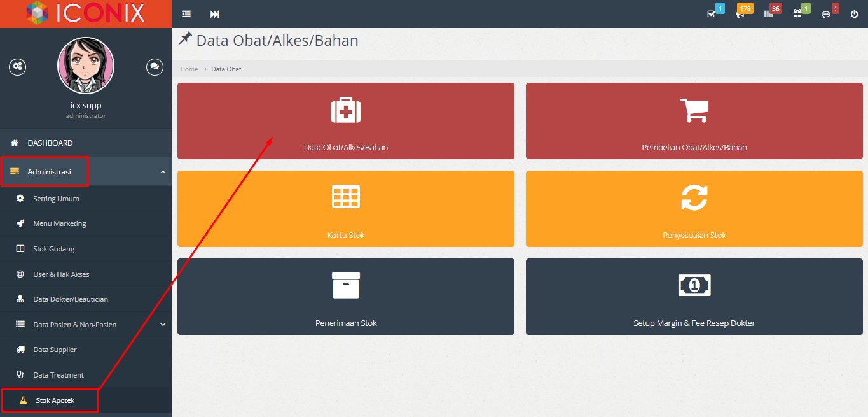Select Stok Apotek in sidebar
Image resolution: width=868 pixels, height=417 pixels.
[x=55, y=400]
